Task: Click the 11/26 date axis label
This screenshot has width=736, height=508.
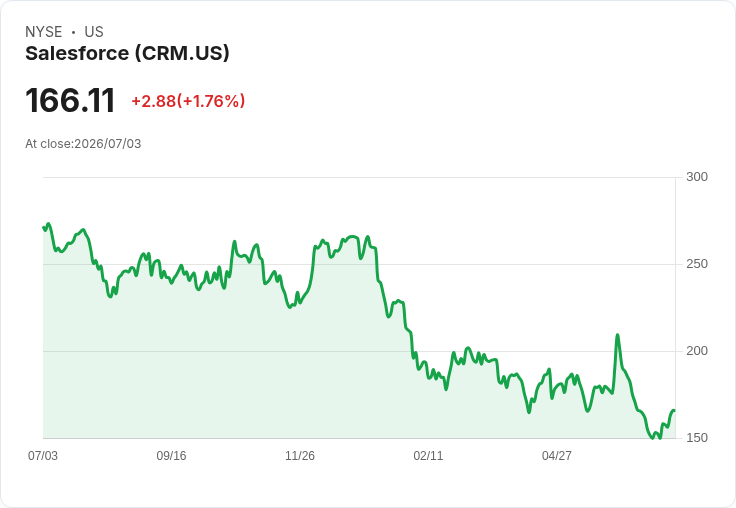Action: point(300,455)
